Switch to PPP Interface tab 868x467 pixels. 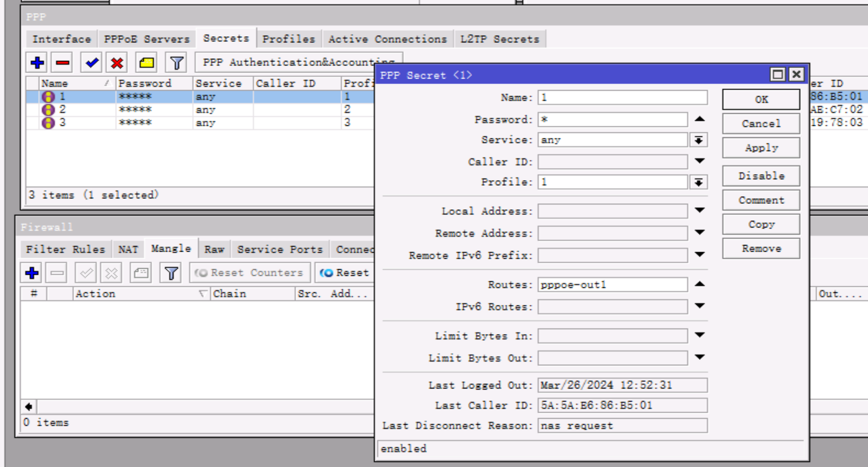pyautogui.click(x=62, y=39)
